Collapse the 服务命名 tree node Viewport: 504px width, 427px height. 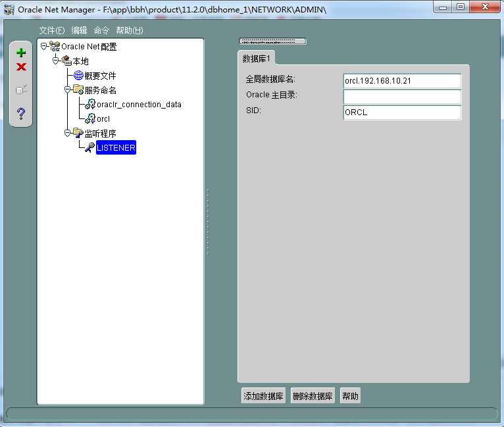pyautogui.click(x=67, y=90)
